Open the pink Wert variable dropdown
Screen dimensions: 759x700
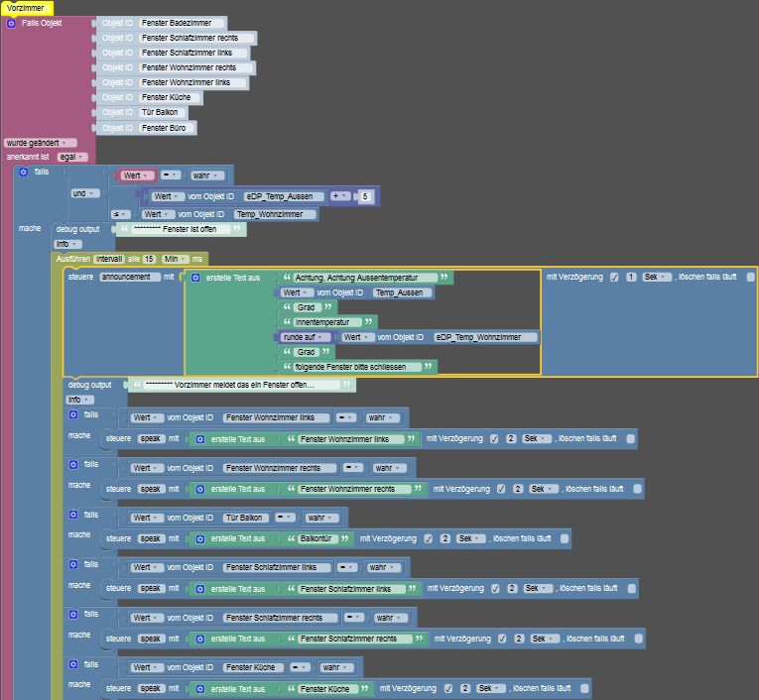(x=138, y=175)
